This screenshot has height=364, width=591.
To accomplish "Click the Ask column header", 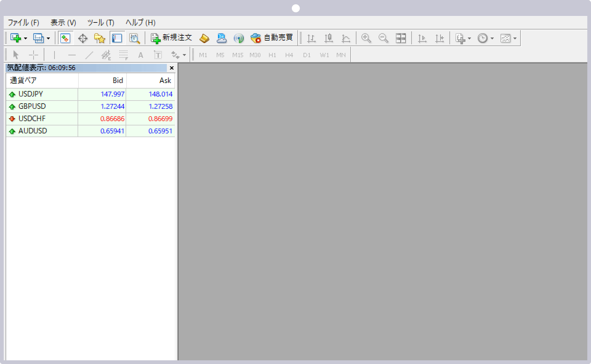I will [x=151, y=81].
